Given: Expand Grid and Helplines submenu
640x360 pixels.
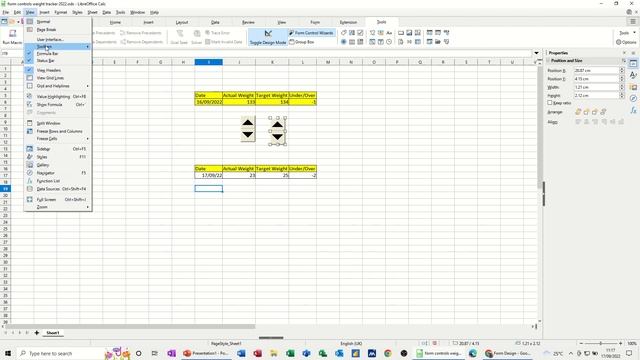Looking at the screenshot, I should click(58, 86).
